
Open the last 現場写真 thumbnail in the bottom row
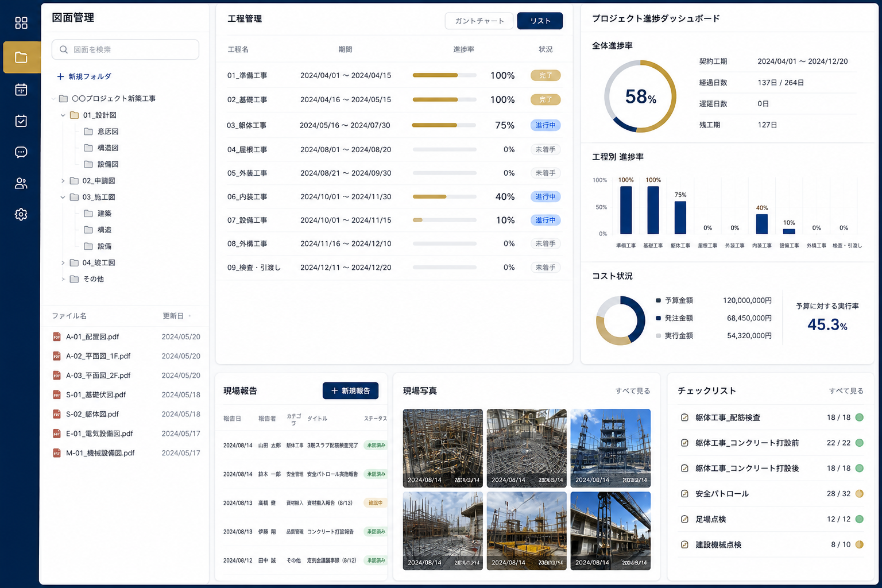[x=610, y=531]
